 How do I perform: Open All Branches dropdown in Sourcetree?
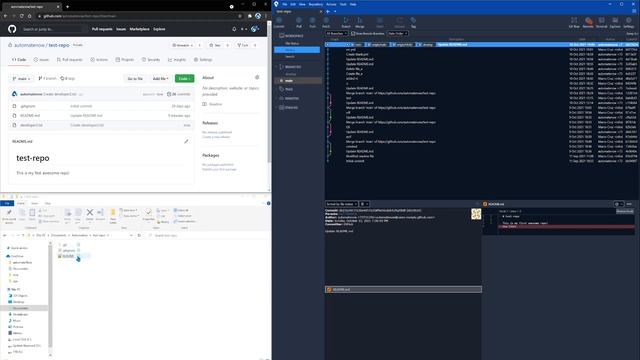pyautogui.click(x=336, y=33)
